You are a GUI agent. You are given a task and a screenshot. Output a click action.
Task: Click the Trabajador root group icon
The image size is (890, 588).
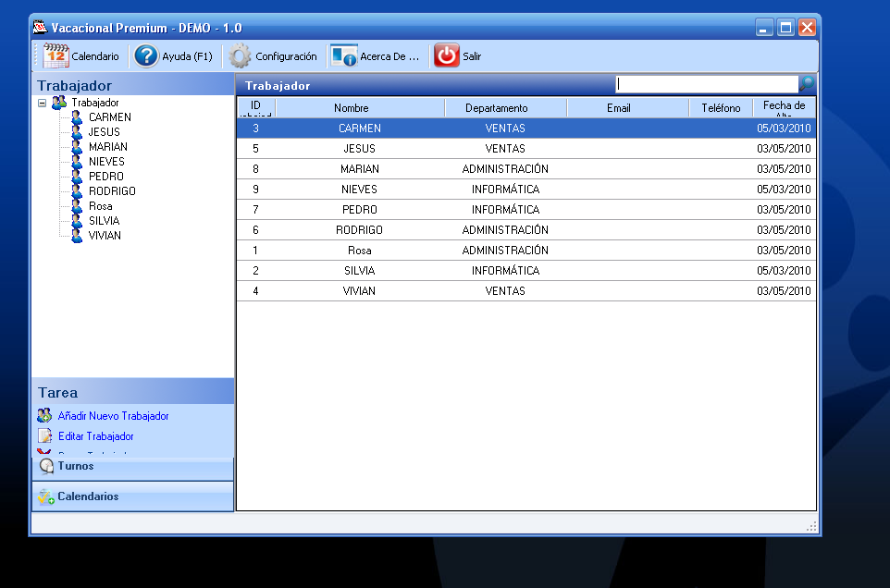59,102
